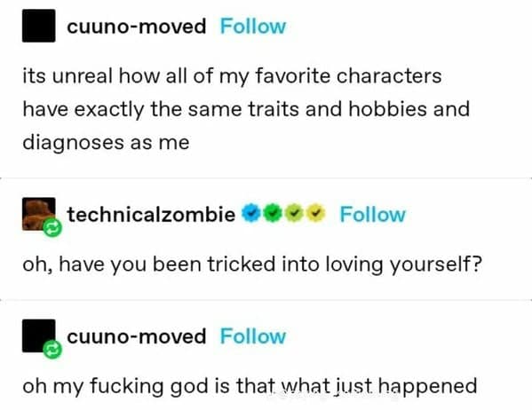532x410 pixels.
Task: Click reblog icon on technicalzombie's avatar
Action: point(52,227)
